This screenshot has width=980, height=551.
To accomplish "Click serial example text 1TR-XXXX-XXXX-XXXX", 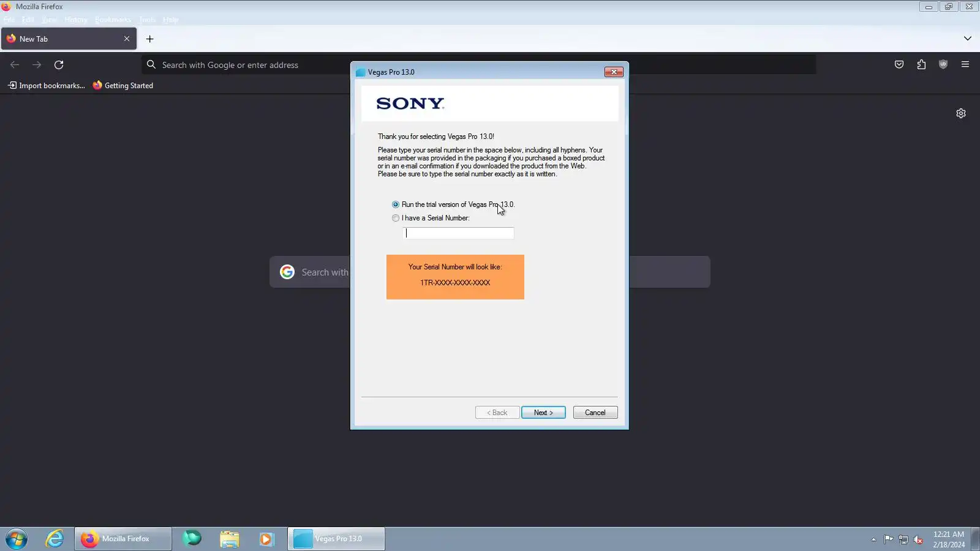I will pyautogui.click(x=455, y=283).
